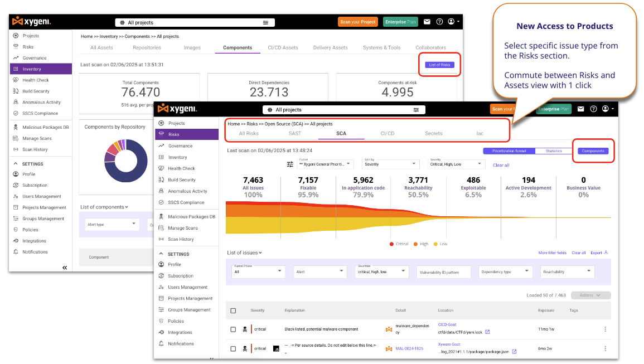Open the Sort by Severity dropdown
Viewport: 644px width, 364px height.
(390, 164)
